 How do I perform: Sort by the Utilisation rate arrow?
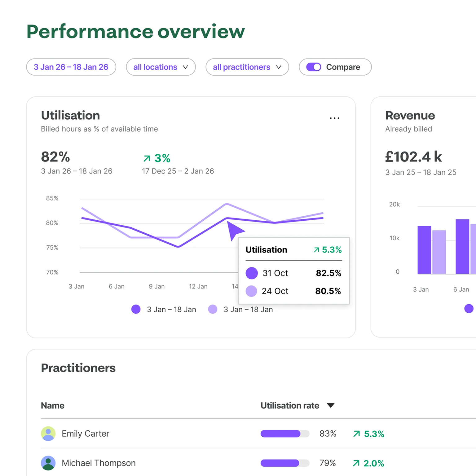331,405
